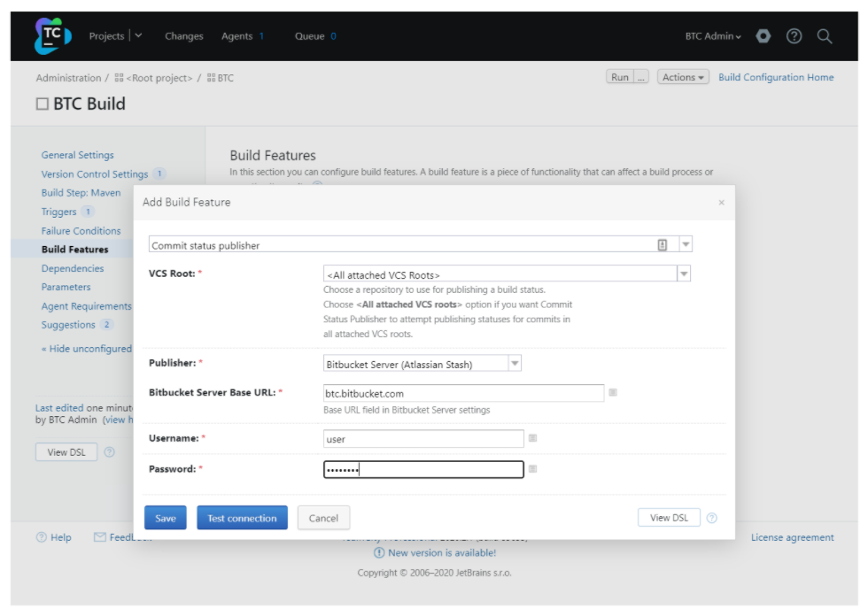Open Build Configuration Home link

click(776, 77)
